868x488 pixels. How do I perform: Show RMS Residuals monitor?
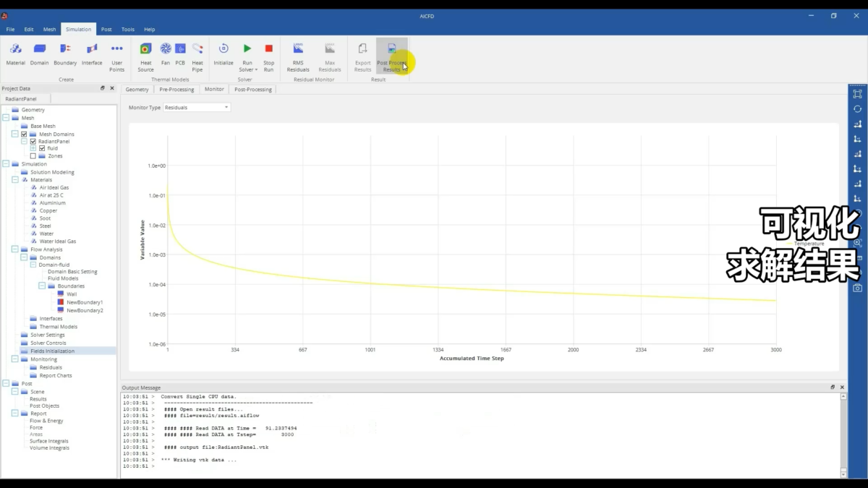pos(298,57)
